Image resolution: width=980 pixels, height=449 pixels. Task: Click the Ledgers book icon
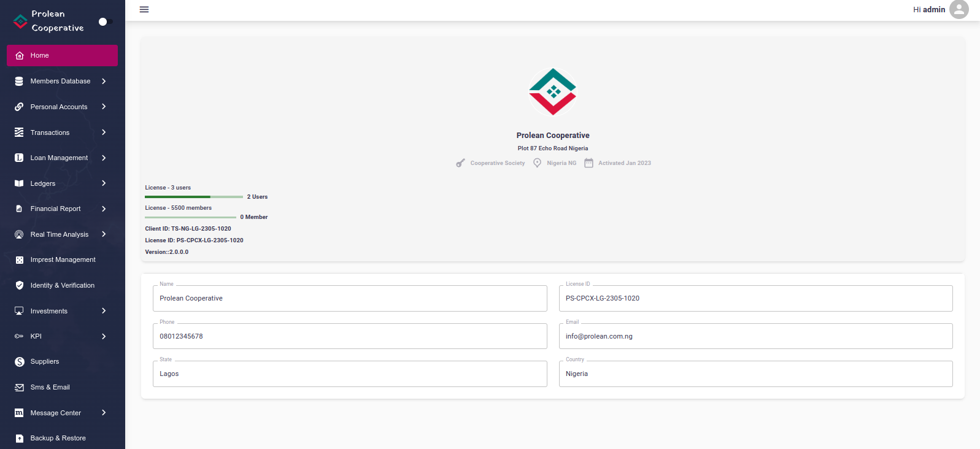(x=19, y=183)
